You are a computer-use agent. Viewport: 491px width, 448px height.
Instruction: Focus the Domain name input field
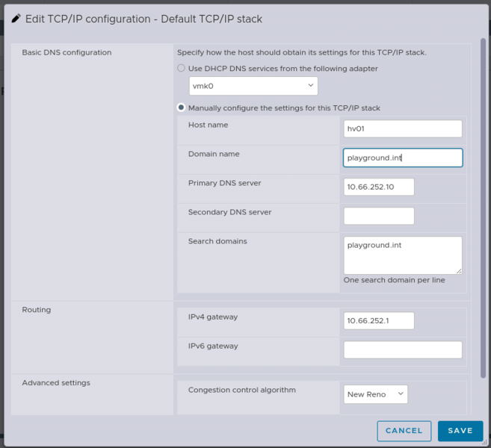tap(402, 158)
